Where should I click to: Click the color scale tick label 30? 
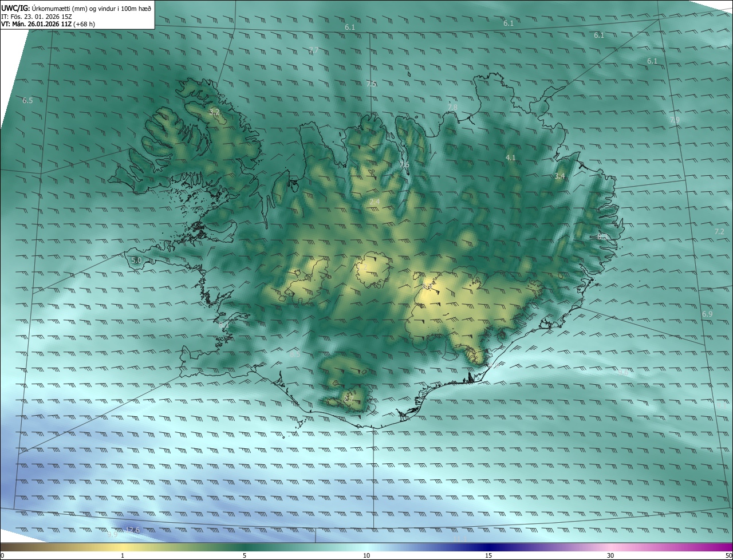coord(610,555)
